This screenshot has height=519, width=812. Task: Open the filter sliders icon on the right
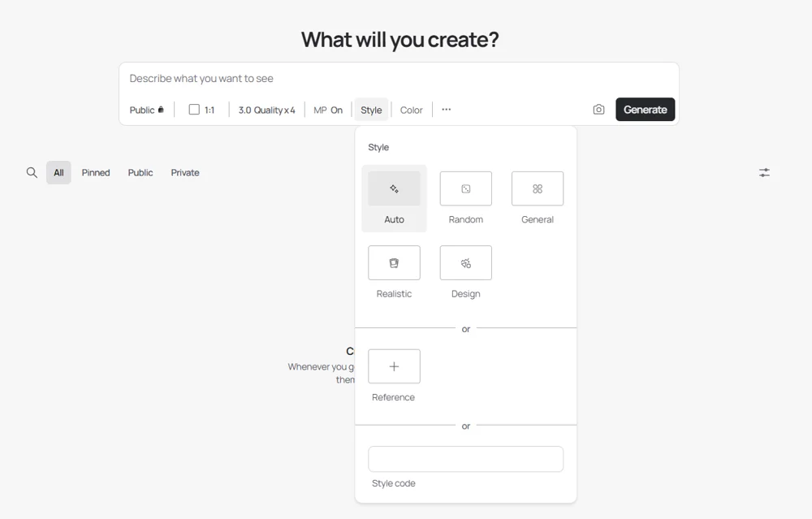[764, 172]
